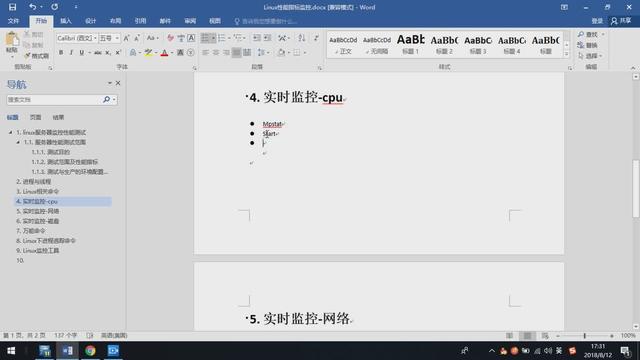Click the Distributed alignment icon

[x=247, y=52]
